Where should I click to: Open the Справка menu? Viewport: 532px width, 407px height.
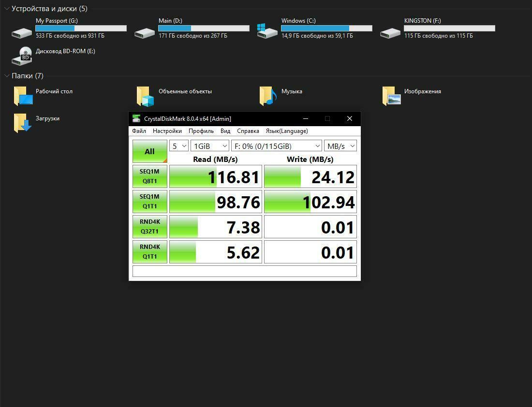248,131
